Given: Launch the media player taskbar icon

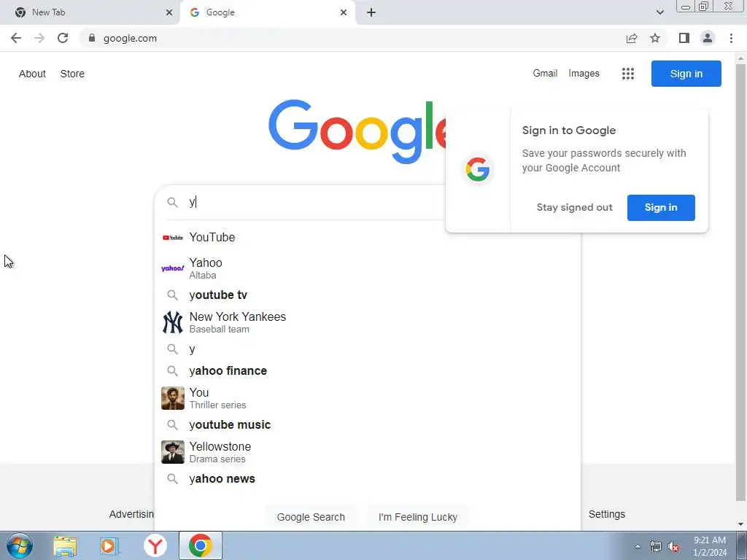Looking at the screenshot, I should point(109,546).
